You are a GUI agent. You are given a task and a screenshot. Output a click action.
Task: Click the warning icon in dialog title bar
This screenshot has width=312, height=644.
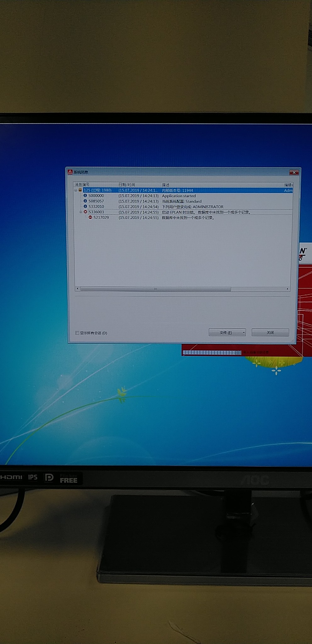pyautogui.click(x=70, y=172)
